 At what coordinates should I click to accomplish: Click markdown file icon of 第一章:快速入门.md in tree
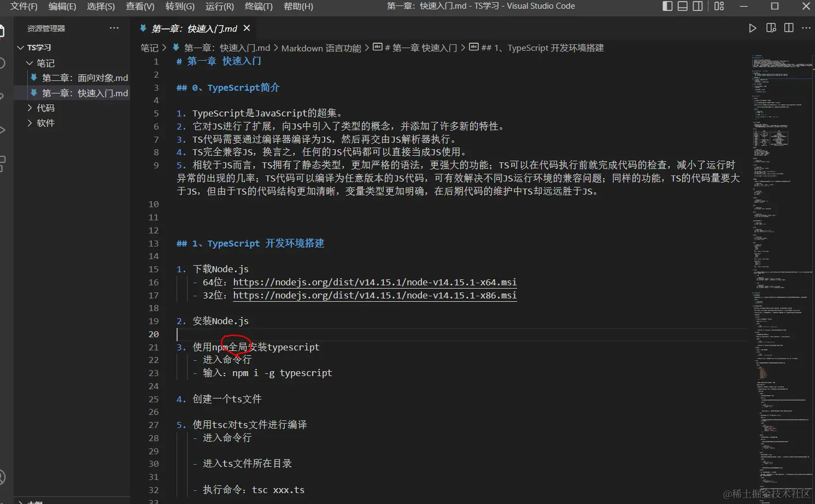click(34, 93)
